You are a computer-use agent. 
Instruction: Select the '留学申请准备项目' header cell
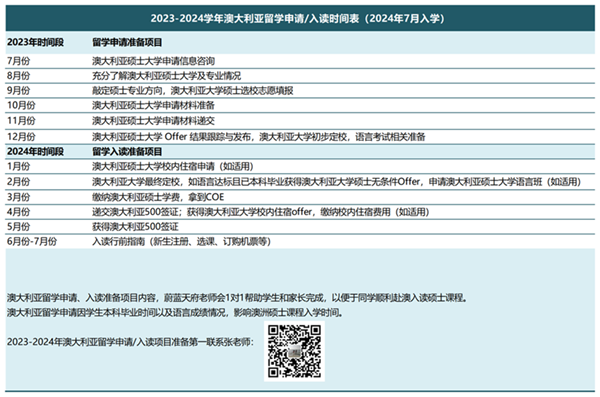[127, 42]
